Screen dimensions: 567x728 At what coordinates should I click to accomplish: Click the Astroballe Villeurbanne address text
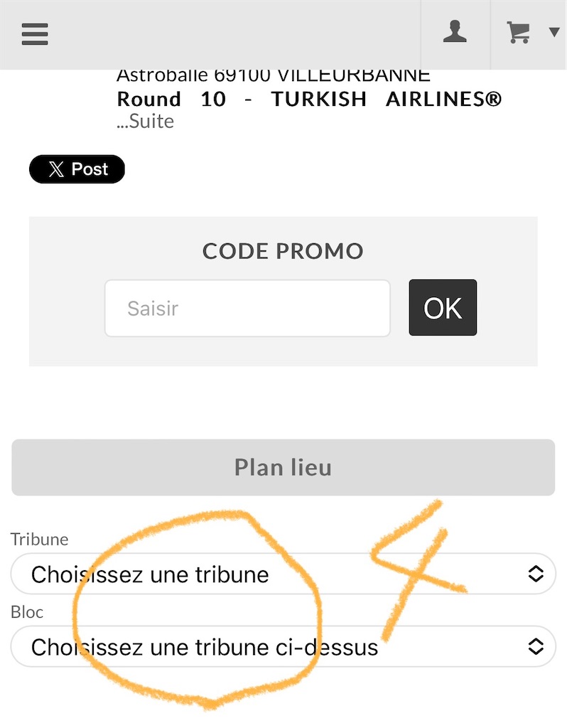pos(274,75)
